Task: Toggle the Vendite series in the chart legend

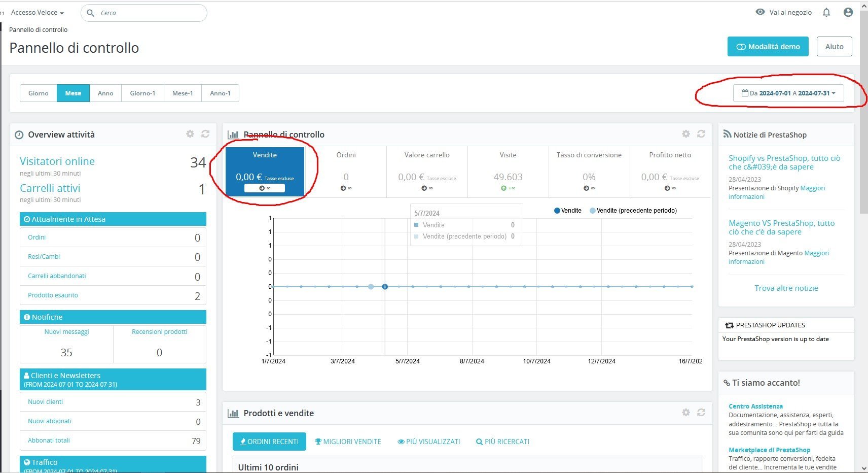Action: click(568, 211)
